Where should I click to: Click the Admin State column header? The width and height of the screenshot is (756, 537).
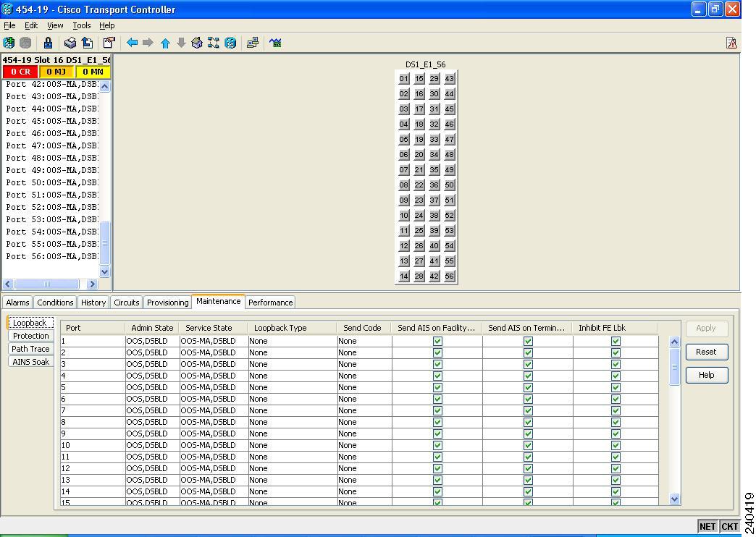point(152,328)
